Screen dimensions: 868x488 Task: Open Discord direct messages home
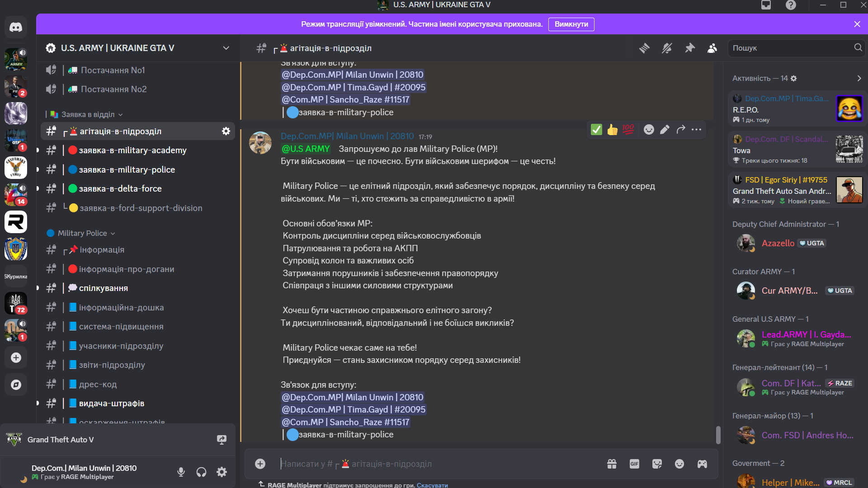[16, 27]
